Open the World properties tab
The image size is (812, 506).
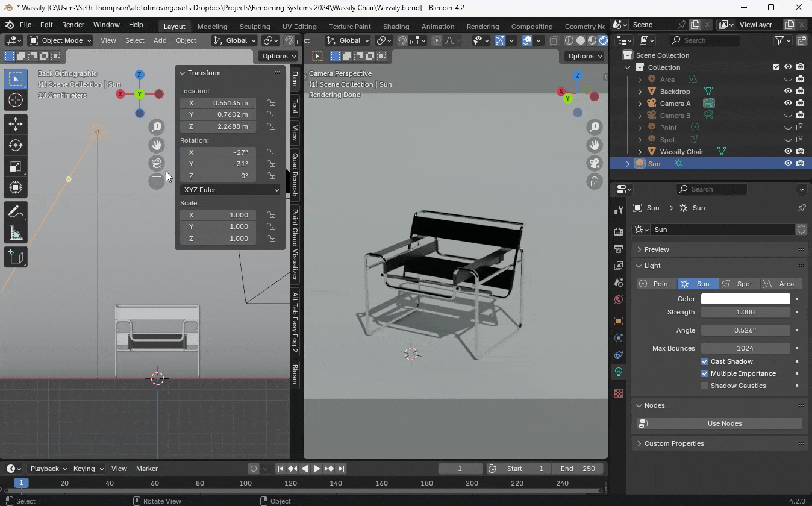click(618, 299)
